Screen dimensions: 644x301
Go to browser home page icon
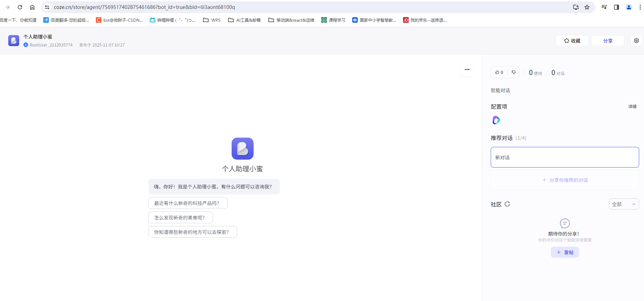click(x=32, y=7)
